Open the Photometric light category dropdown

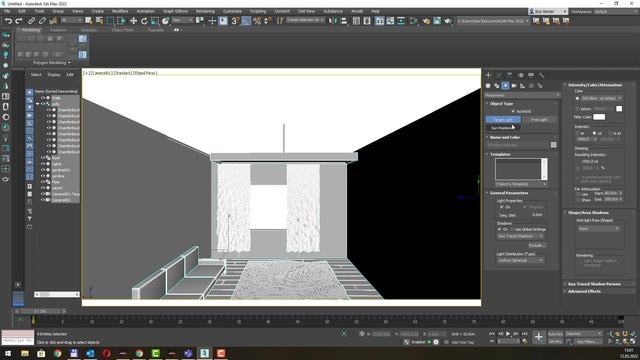pos(522,95)
